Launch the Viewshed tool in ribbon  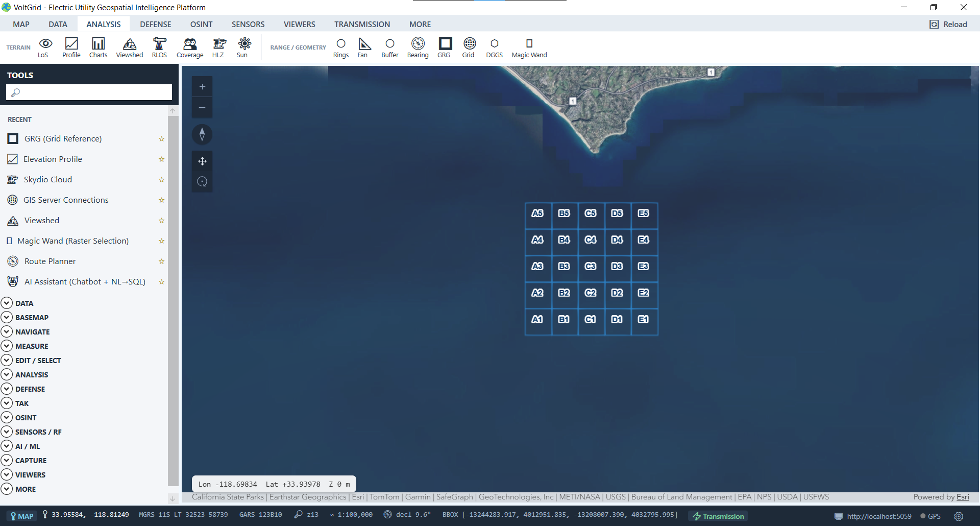pos(130,47)
